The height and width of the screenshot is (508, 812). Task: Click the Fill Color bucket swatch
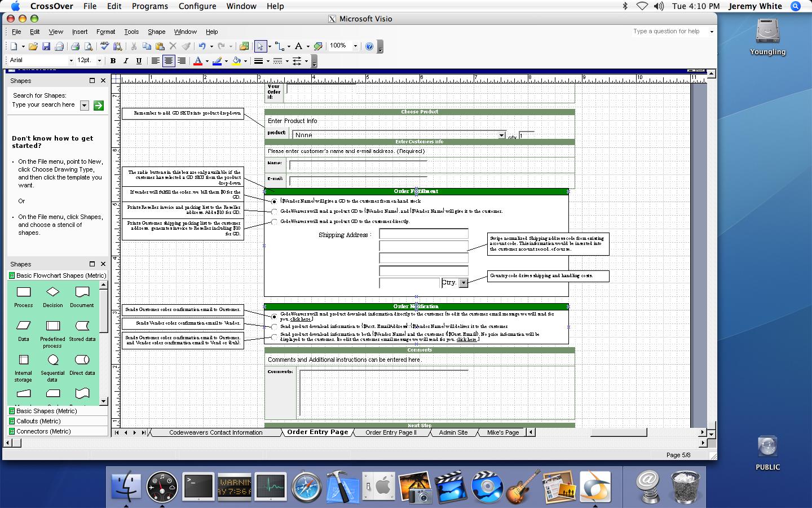click(x=237, y=61)
